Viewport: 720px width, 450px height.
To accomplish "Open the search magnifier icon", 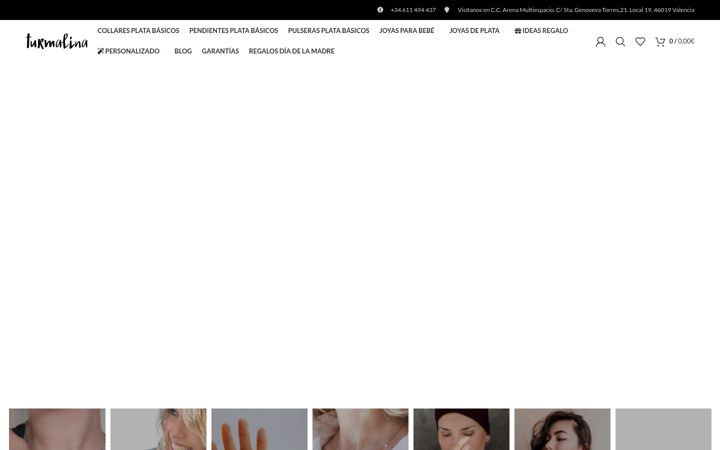I will [x=620, y=42].
